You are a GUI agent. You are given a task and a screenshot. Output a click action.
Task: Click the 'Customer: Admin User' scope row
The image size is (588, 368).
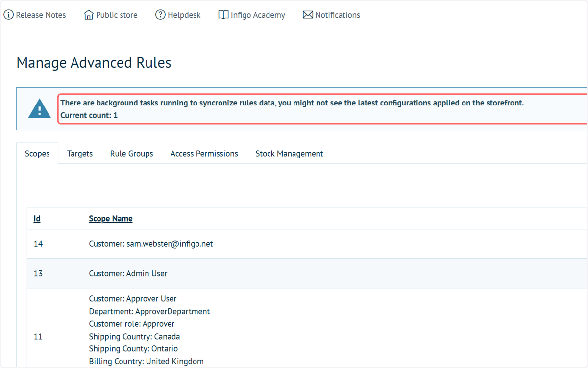click(128, 274)
